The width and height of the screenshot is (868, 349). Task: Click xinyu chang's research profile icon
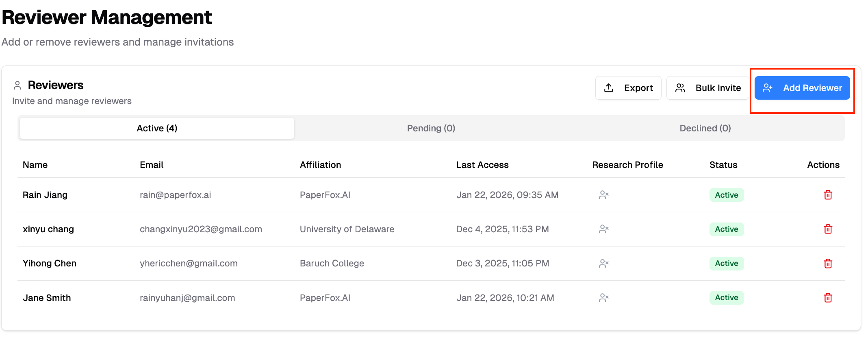click(603, 229)
